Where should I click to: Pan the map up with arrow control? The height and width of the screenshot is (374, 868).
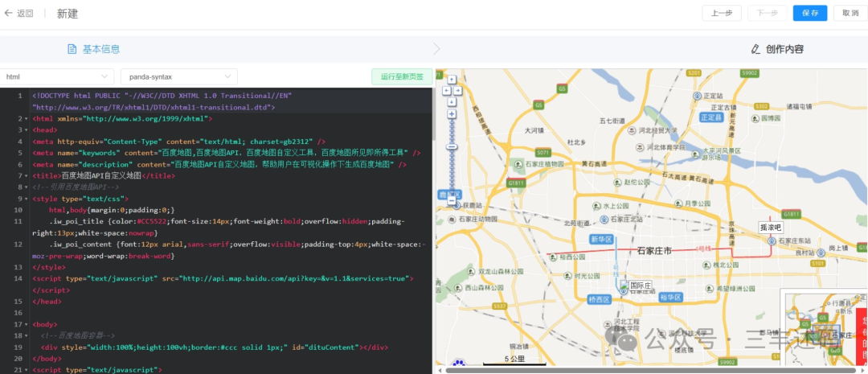coord(452,80)
